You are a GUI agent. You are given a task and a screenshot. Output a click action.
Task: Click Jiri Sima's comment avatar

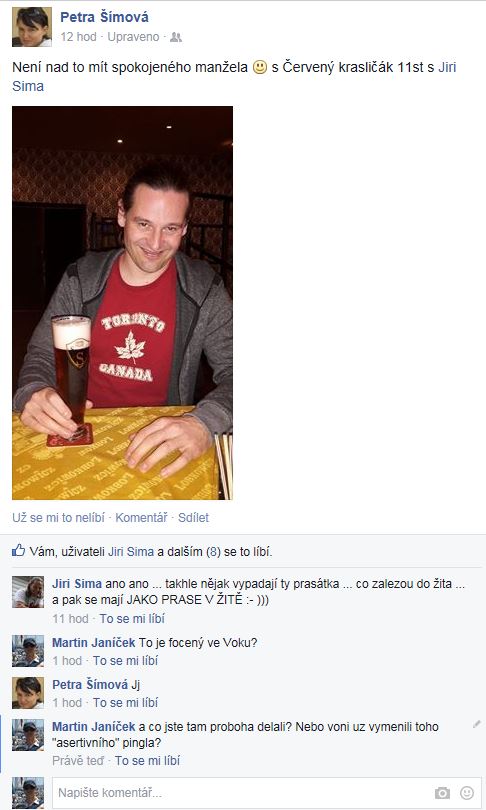[x=28, y=592]
